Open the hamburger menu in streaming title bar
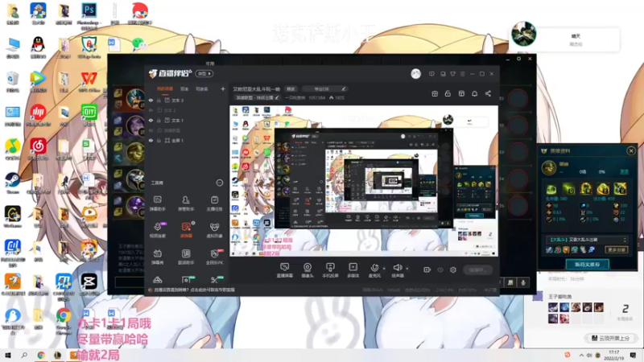644x362 pixels. pos(462,74)
